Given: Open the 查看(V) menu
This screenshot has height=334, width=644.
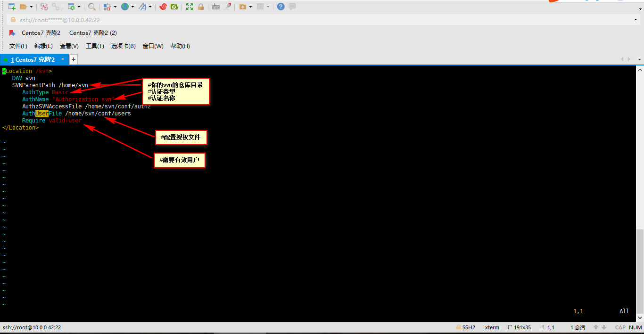Looking at the screenshot, I should [x=69, y=46].
